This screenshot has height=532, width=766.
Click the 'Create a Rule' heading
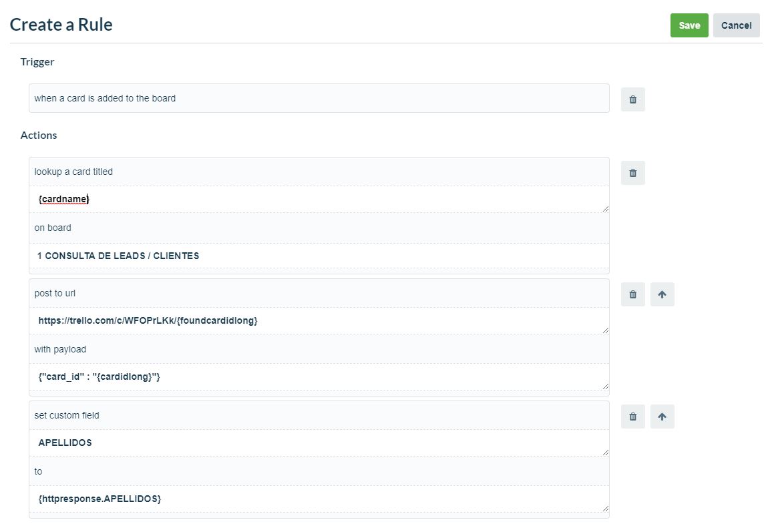[x=61, y=25]
